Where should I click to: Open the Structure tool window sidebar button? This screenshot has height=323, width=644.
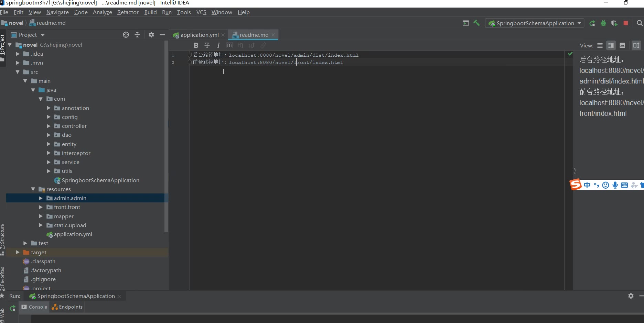(x=2, y=239)
